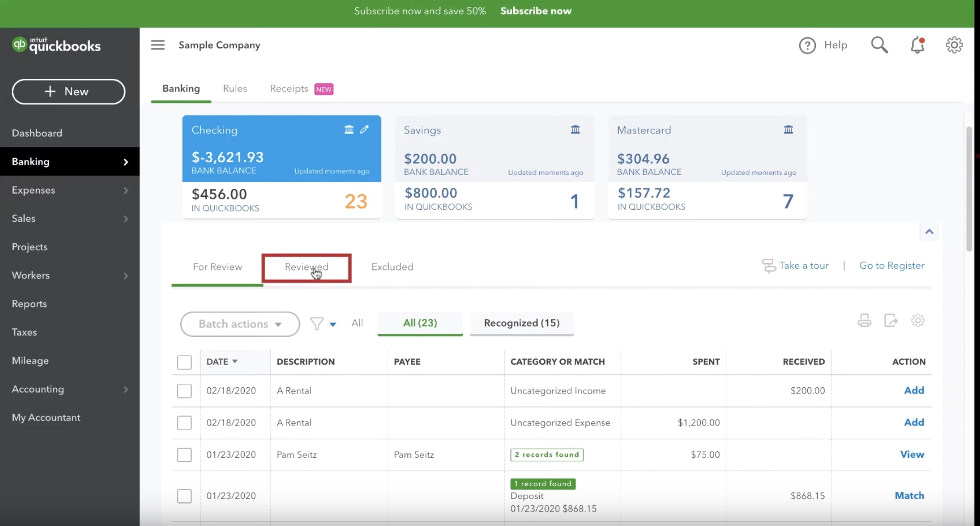Click the page vertical scrollbar
Viewport: 980px width, 526px height.
(x=969, y=188)
